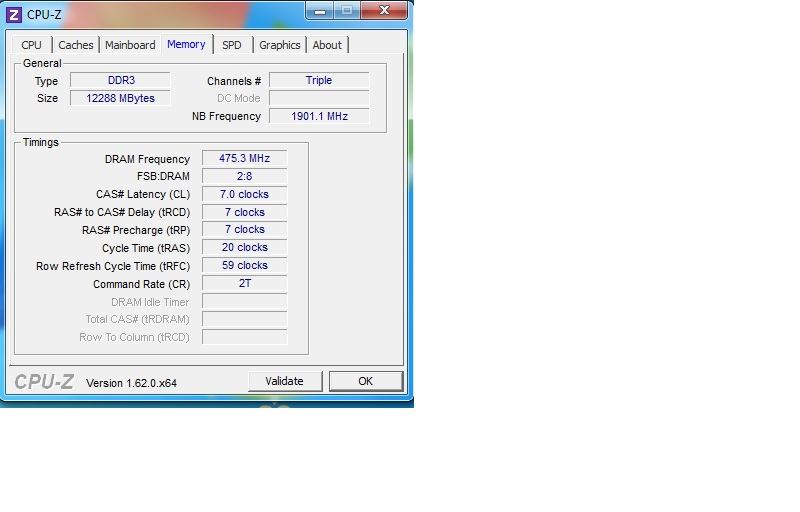Click the empty Row To Column field
Image resolution: width=800 pixels, height=512 pixels.
click(244, 337)
